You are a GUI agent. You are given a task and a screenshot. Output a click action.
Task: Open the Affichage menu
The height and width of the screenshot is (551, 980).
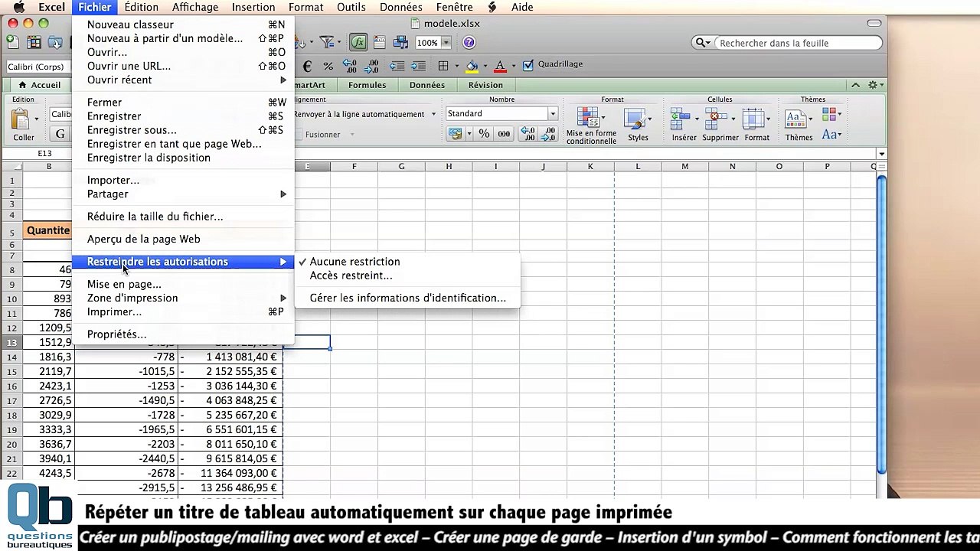[194, 7]
